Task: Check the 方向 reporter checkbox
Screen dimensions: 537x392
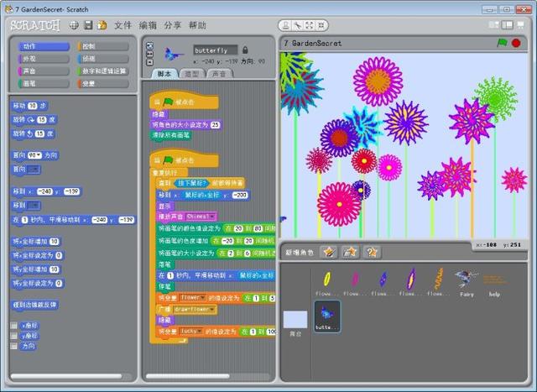Action: point(14,346)
